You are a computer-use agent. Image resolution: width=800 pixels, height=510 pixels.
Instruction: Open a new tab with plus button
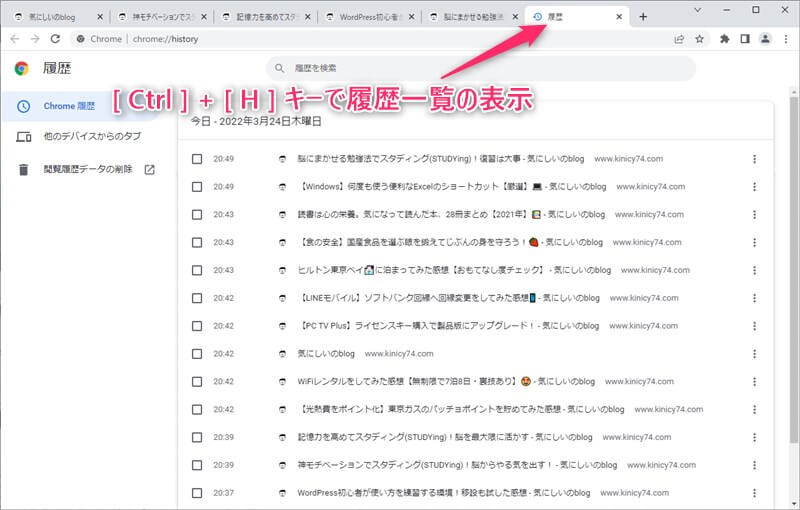(643, 17)
